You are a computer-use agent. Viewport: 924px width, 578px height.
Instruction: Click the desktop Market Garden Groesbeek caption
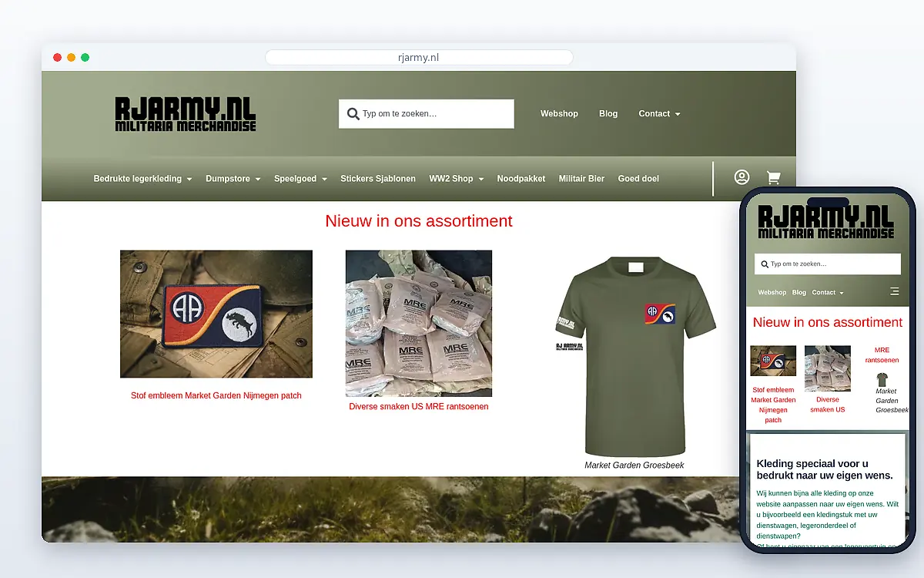[x=634, y=465]
